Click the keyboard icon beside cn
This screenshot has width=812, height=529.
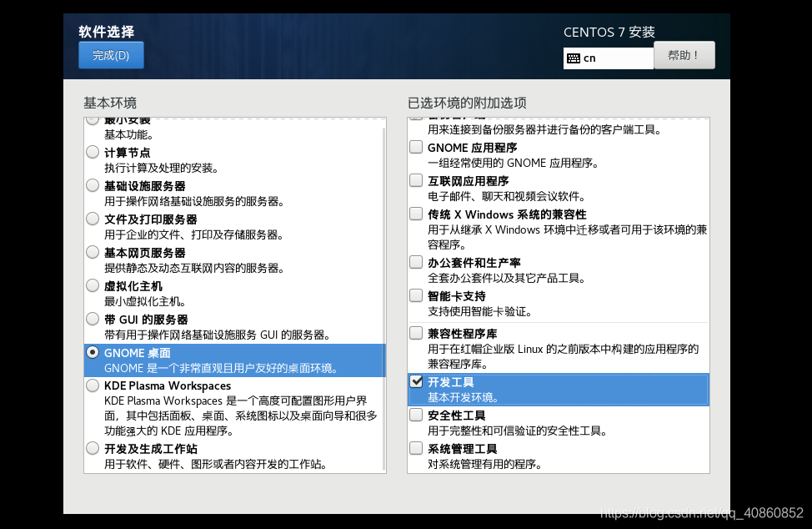[574, 58]
